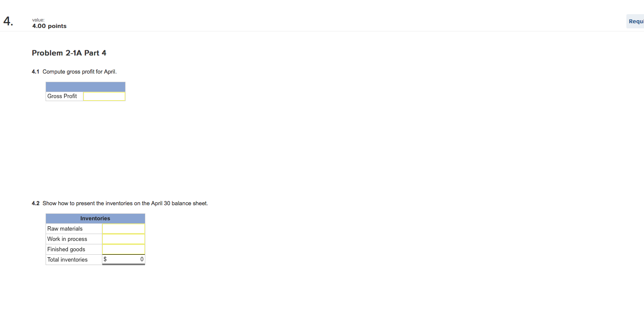Click the 4.1 Compute gross profit instruction text

74,71
